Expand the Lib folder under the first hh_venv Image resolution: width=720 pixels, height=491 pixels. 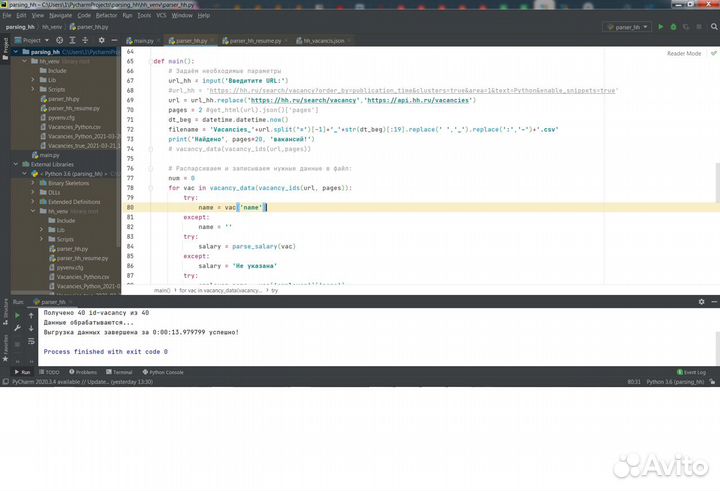[x=33, y=80]
